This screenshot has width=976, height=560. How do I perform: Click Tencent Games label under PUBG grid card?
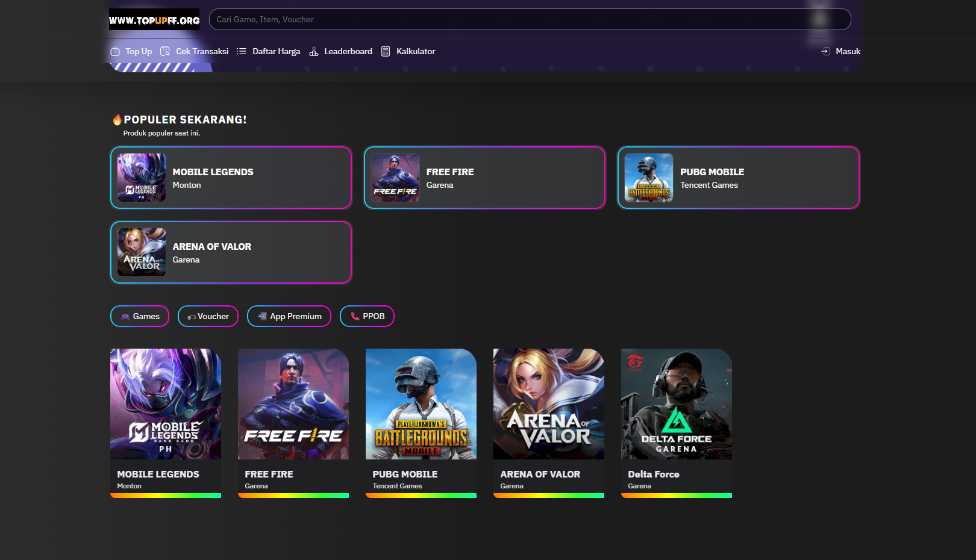pos(397,486)
